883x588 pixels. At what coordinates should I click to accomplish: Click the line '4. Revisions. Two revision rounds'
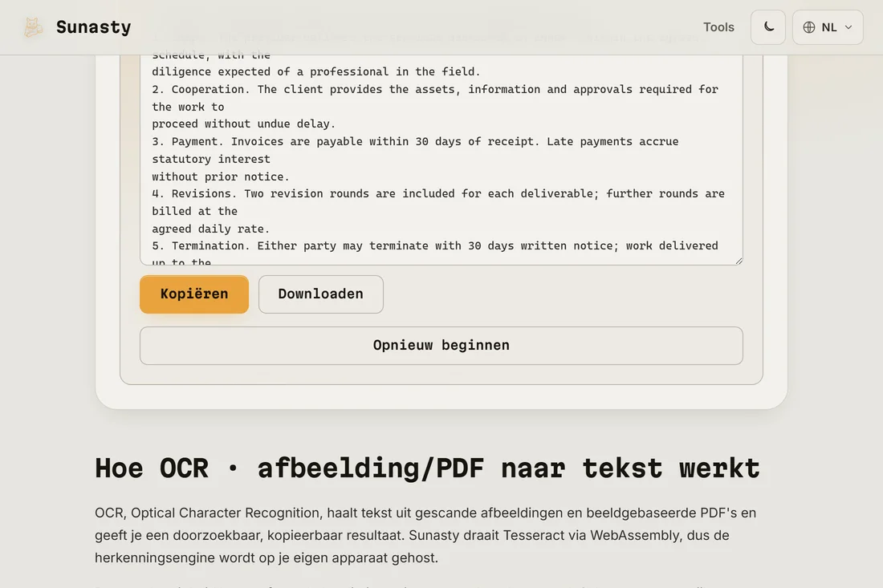[x=438, y=193]
